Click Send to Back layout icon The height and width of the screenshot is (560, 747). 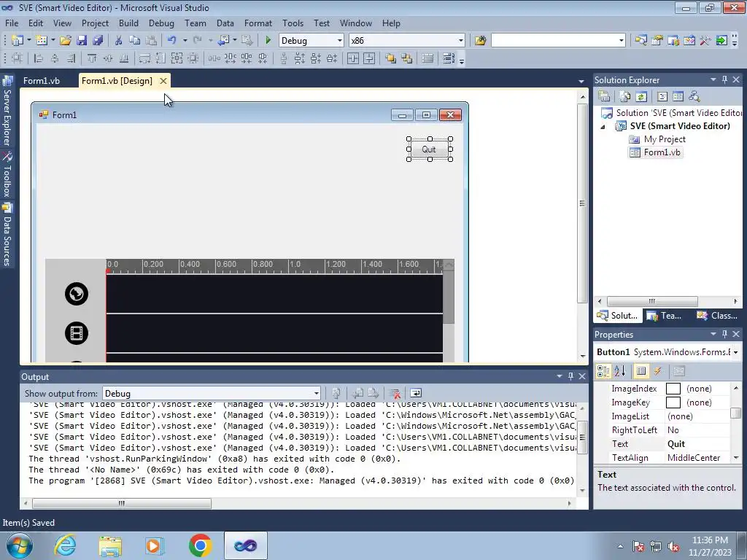point(407,58)
